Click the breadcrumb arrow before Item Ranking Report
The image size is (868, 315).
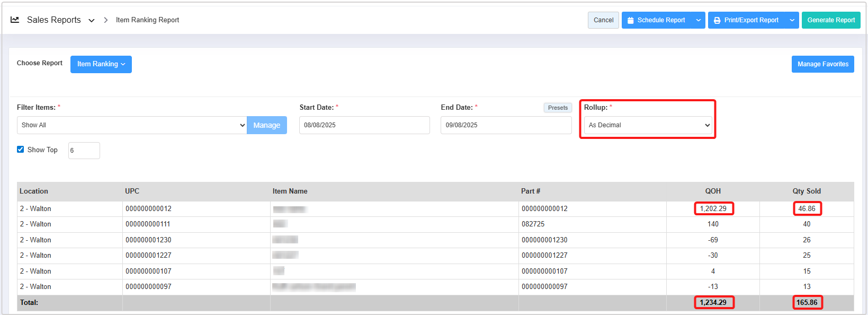[106, 20]
